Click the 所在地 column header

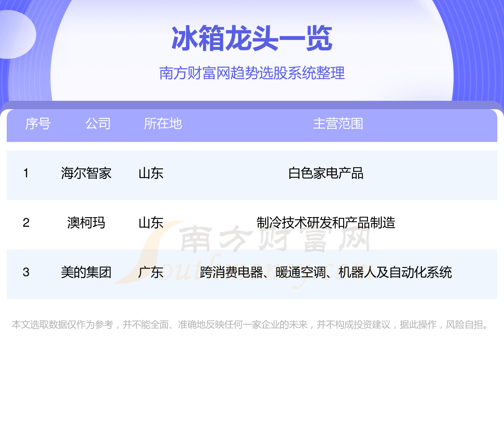[163, 123]
